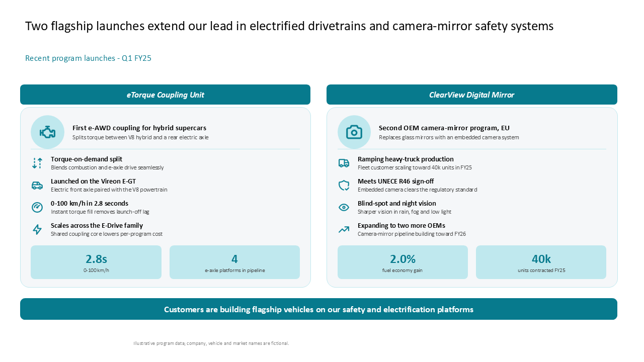This screenshot has width=644, height=362.
Task: Click 'Electric front axle paired with the V8 powertrain'
Action: coord(109,190)
